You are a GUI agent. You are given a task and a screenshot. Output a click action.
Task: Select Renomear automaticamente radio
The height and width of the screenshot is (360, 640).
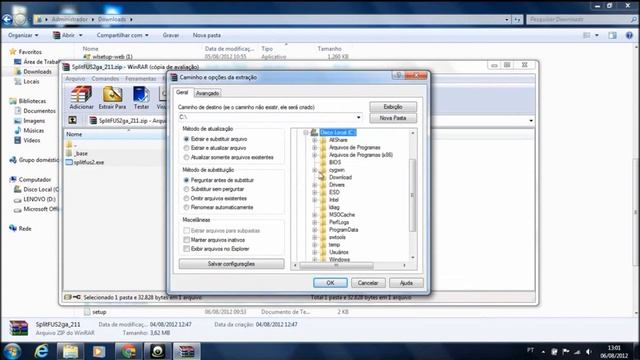(186, 207)
